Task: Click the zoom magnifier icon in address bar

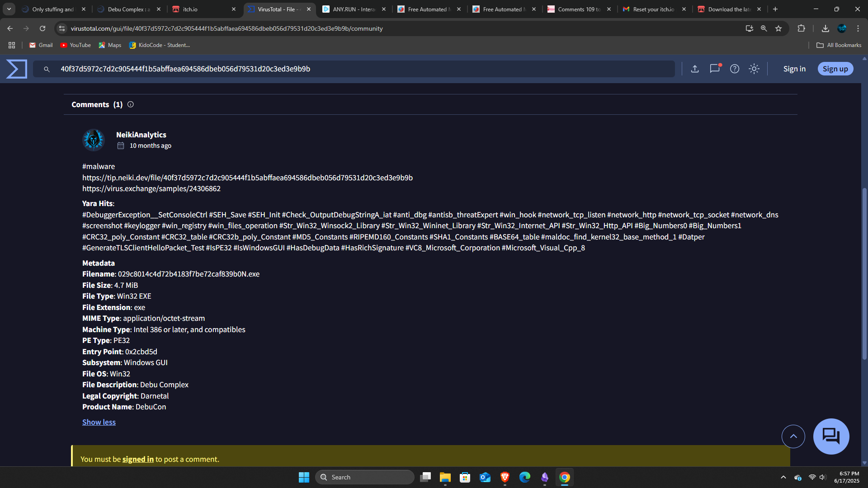Action: tap(764, 28)
